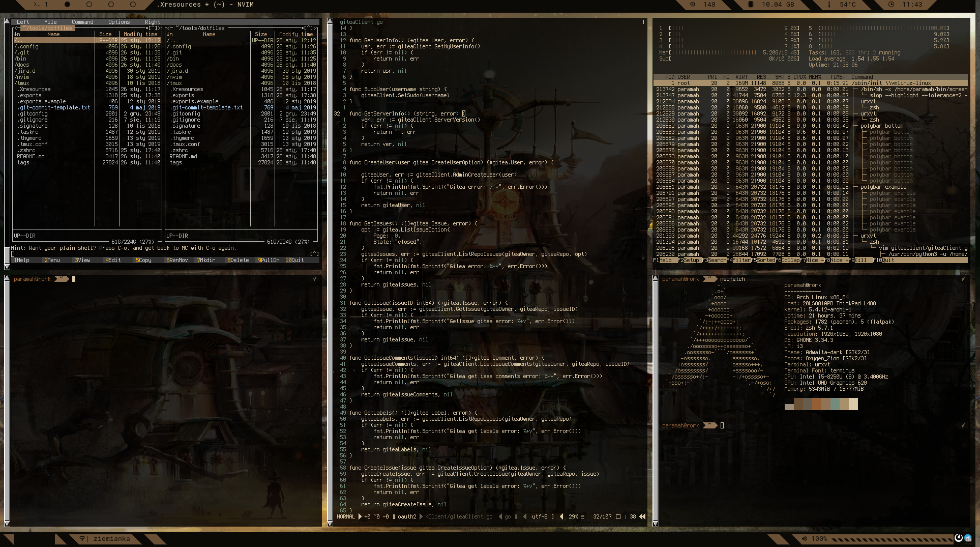Click the blue tray icon at bottom right
Viewport: 980px width, 547px height.
[x=968, y=538]
